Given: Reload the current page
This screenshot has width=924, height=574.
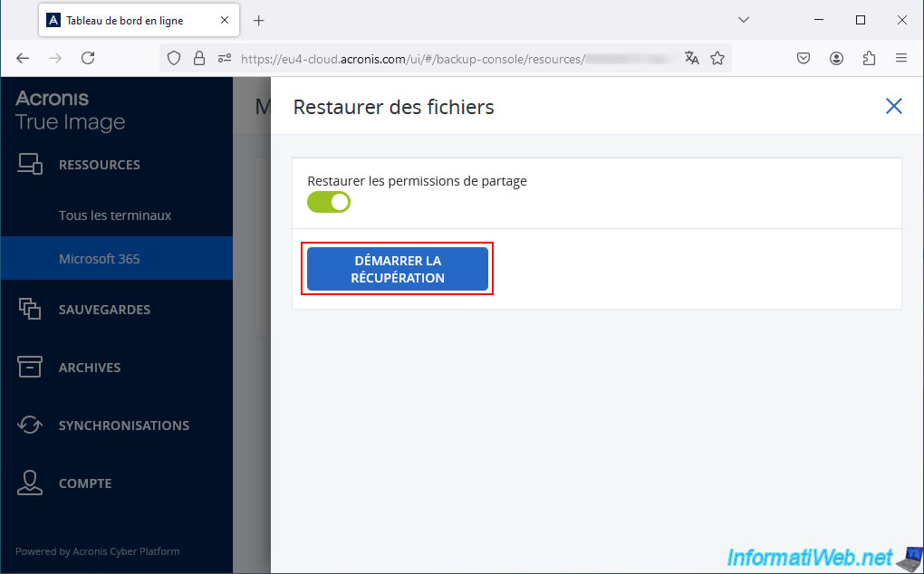Looking at the screenshot, I should 88,58.
